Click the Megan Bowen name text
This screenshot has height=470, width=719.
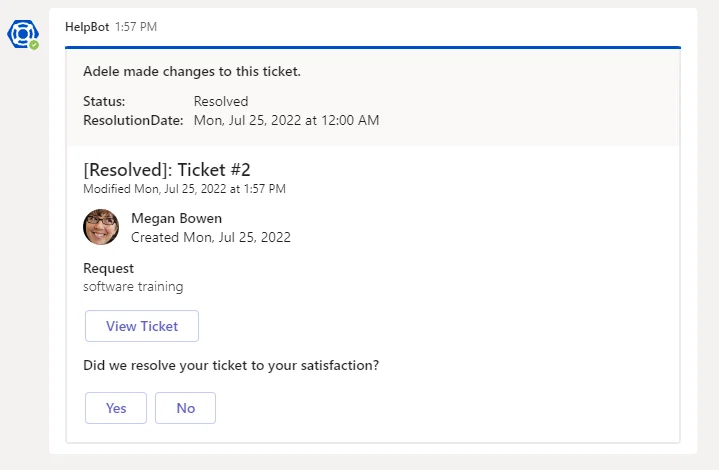tap(177, 218)
